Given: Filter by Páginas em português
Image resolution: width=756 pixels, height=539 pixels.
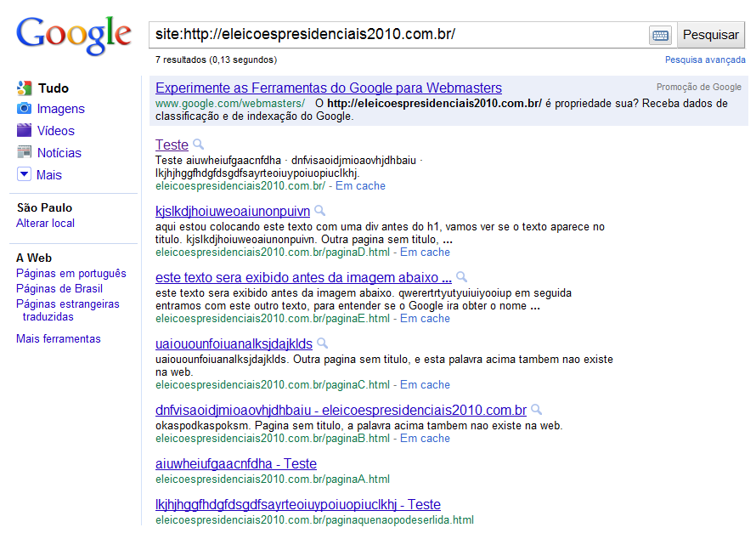Looking at the screenshot, I should [x=71, y=274].
